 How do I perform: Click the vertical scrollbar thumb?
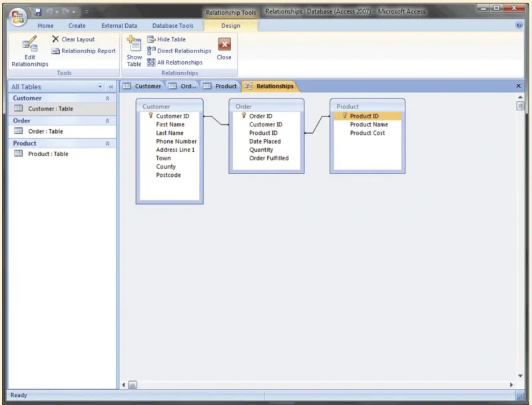click(520, 106)
